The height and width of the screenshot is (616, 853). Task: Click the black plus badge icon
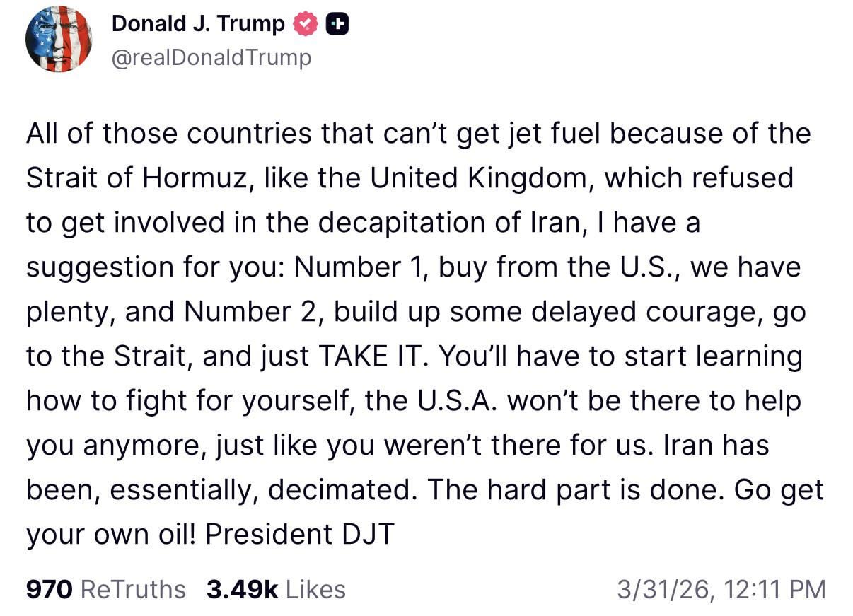click(337, 25)
